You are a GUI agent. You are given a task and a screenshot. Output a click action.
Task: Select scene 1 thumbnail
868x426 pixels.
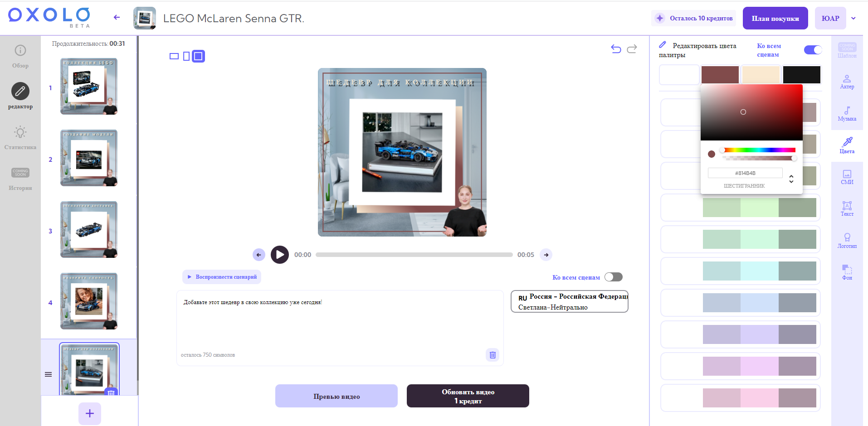coord(89,86)
